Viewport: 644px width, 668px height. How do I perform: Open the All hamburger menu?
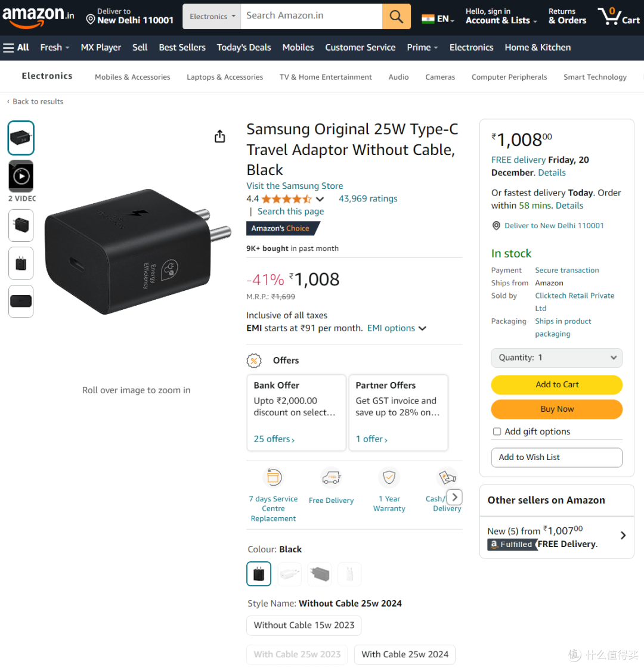(16, 48)
